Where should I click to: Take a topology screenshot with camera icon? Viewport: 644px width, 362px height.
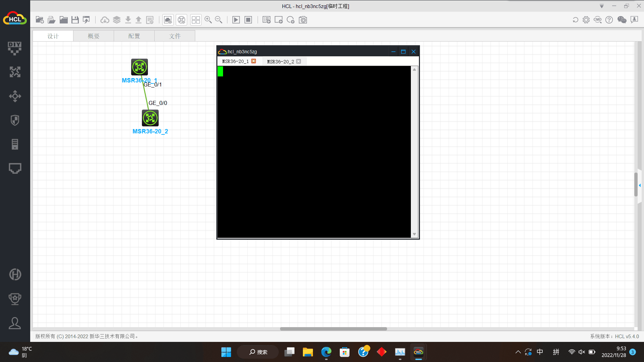[x=303, y=20]
